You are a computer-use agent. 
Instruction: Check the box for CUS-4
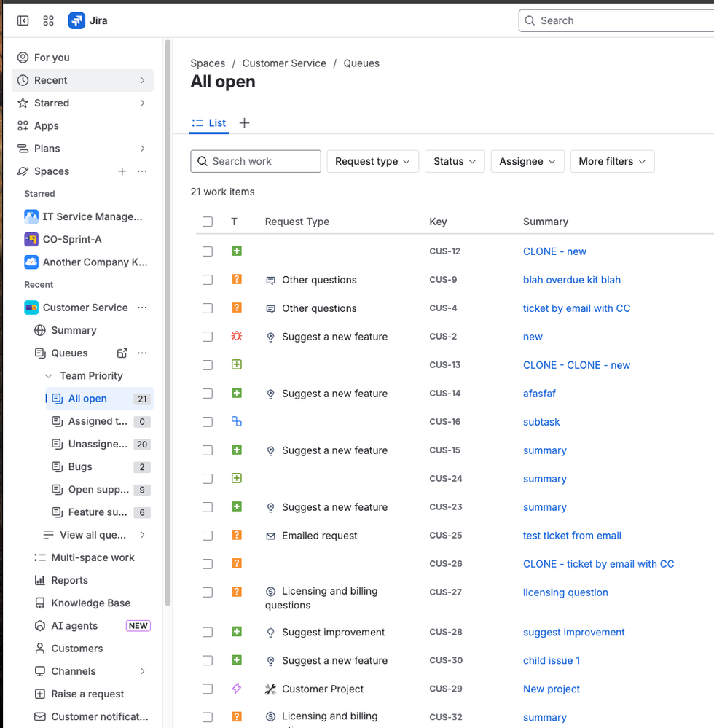[208, 308]
